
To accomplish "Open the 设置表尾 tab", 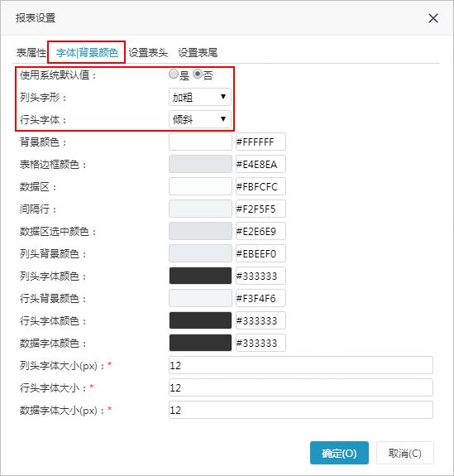I will pyautogui.click(x=198, y=53).
